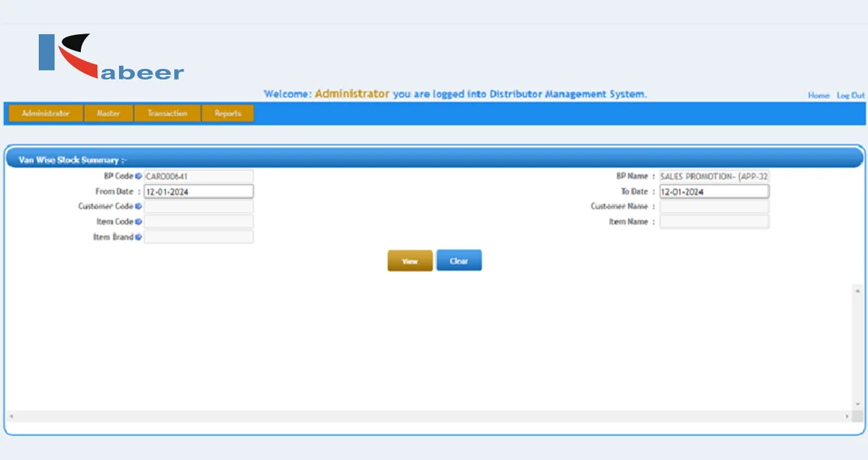868x460 pixels.
Task: Click the Log Out link
Action: tap(851, 95)
